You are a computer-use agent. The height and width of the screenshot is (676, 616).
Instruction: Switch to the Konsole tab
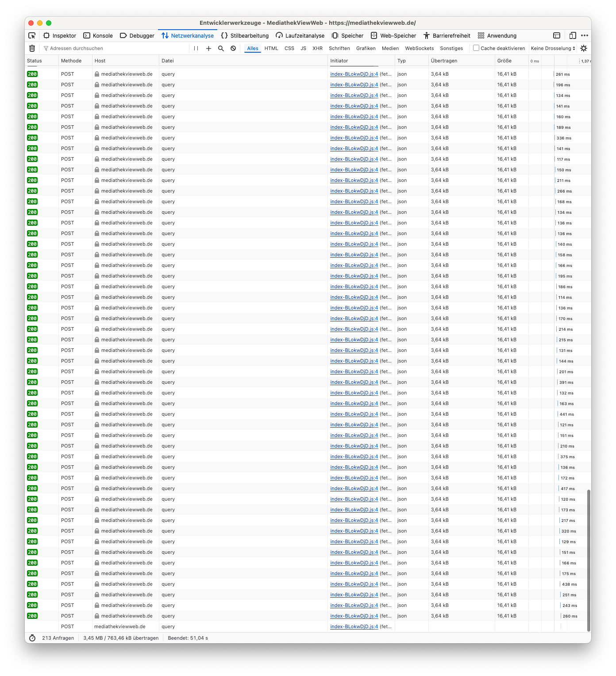(98, 36)
